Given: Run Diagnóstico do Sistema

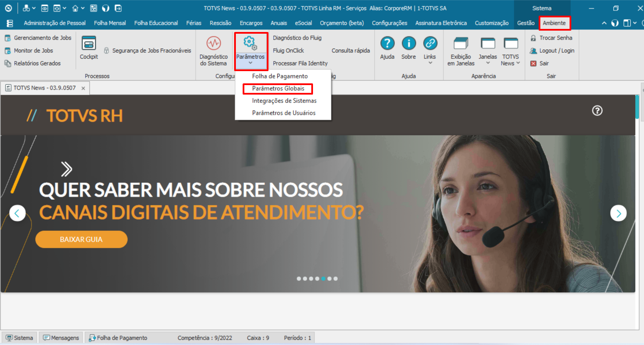Looking at the screenshot, I should click(213, 51).
